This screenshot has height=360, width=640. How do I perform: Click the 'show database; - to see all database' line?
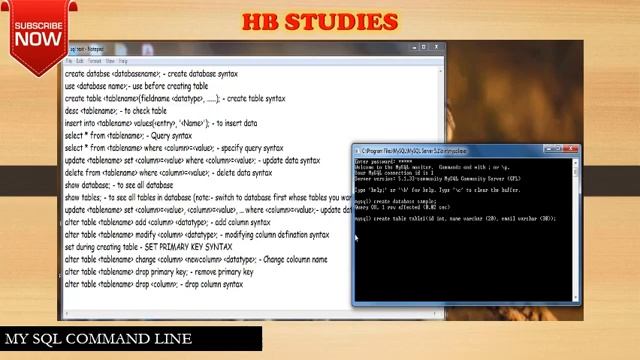(119, 185)
